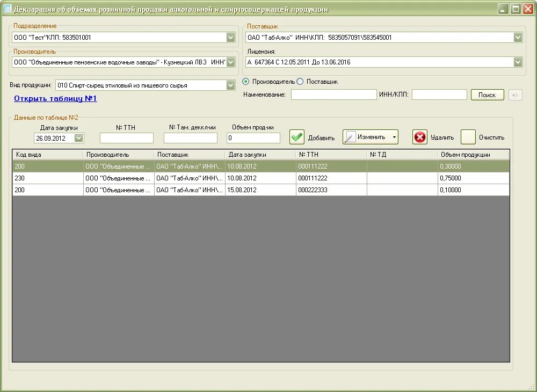Open the Поставщик dropdown list
This screenshot has width=537, height=392.
518,37
